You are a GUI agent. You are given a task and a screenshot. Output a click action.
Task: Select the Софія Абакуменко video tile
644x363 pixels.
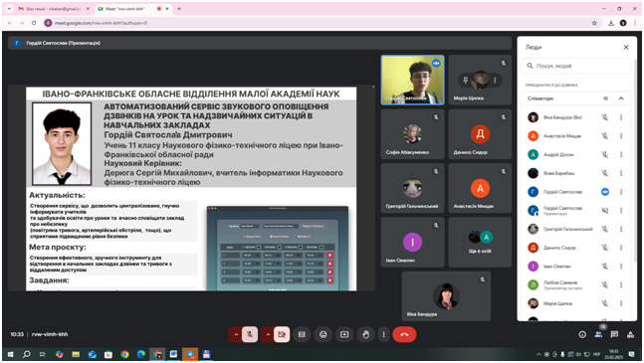412,134
